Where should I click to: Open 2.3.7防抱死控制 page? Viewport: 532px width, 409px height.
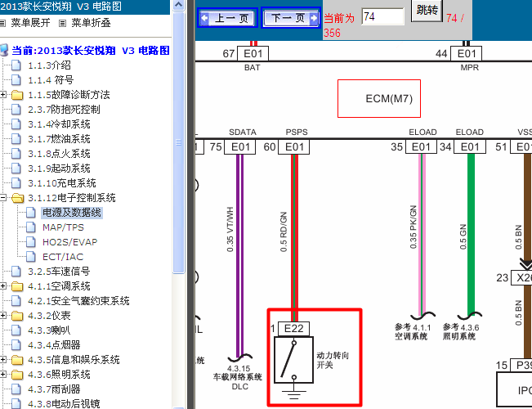[x=64, y=110]
